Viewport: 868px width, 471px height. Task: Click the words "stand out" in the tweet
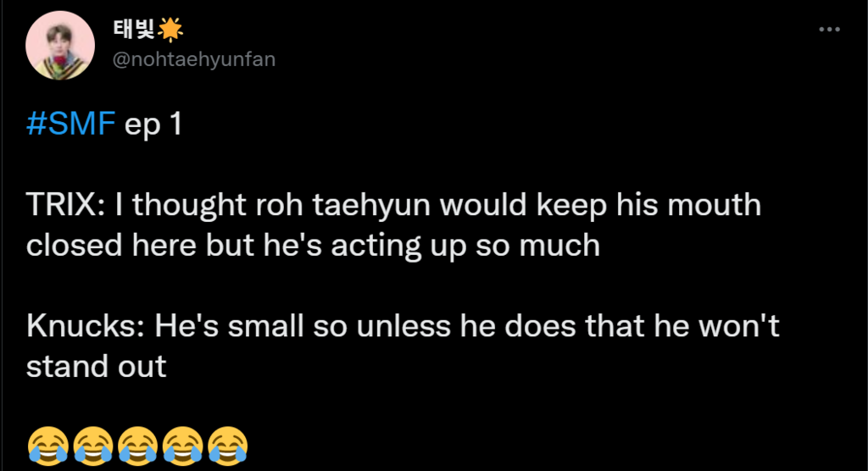(97, 367)
